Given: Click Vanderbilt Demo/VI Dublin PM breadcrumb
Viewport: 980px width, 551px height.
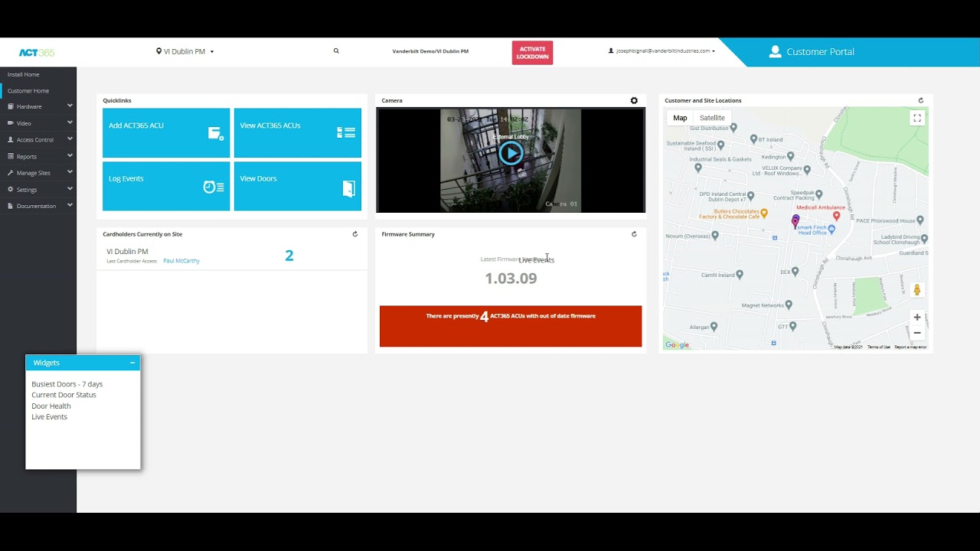Looking at the screenshot, I should (x=430, y=51).
